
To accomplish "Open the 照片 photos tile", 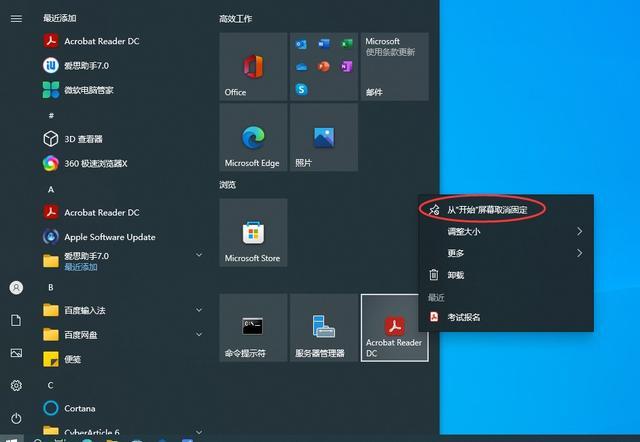I will tap(324, 137).
